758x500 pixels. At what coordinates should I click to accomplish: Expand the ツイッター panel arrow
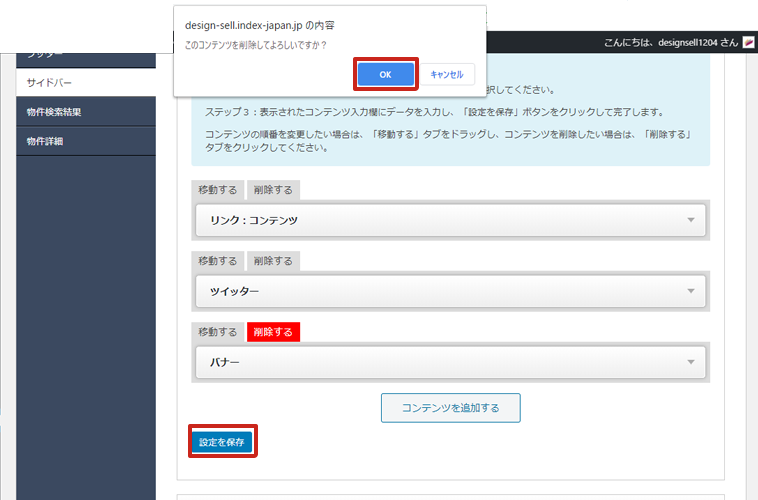[690, 291]
